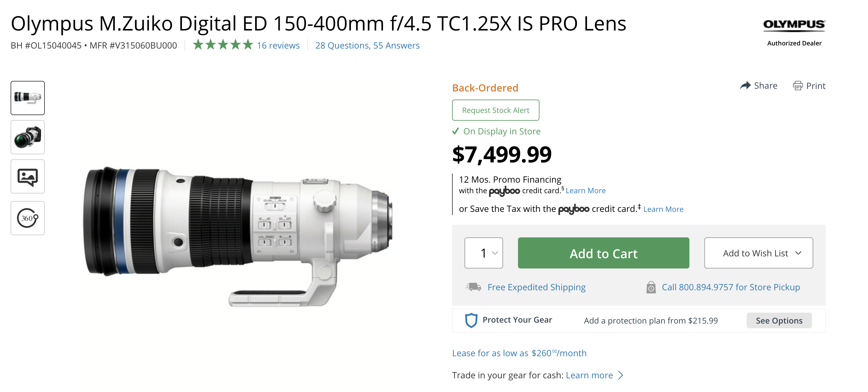Click the store pickup bag icon
The height and width of the screenshot is (392, 868).
coord(651,287)
